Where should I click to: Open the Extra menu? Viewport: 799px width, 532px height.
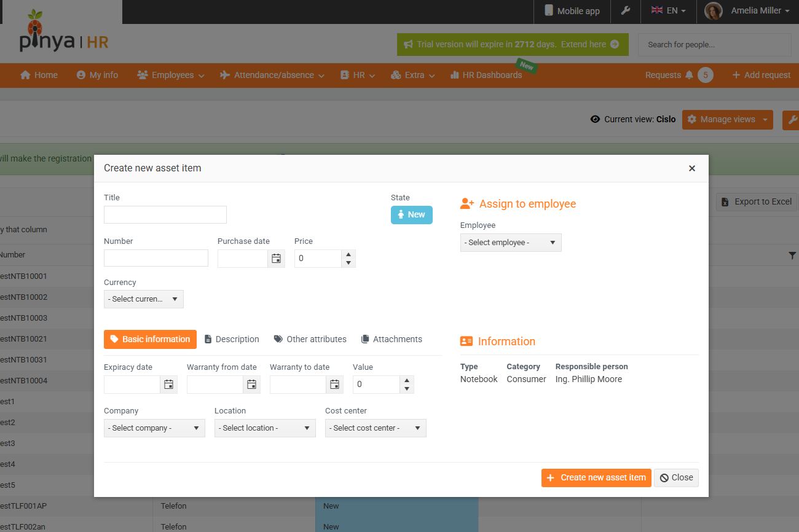[x=413, y=75]
